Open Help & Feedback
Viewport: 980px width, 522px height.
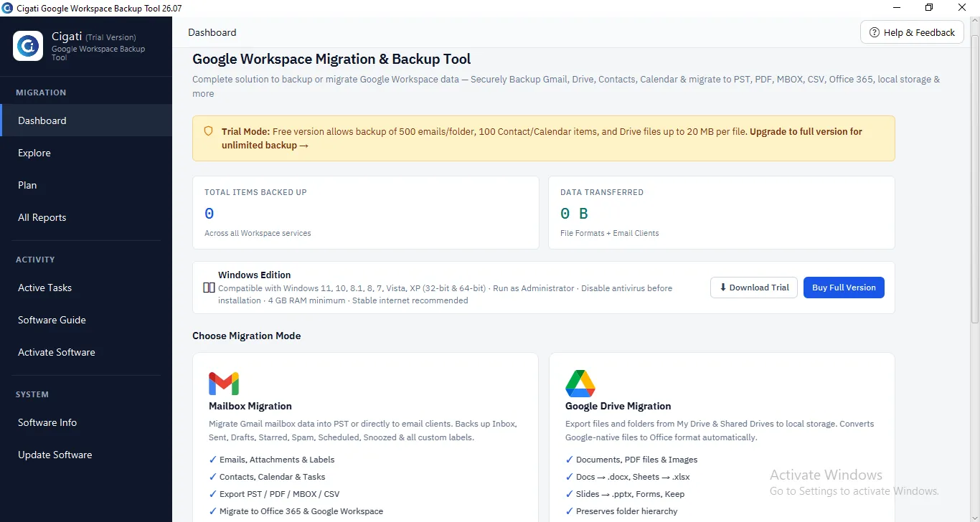pyautogui.click(x=912, y=32)
